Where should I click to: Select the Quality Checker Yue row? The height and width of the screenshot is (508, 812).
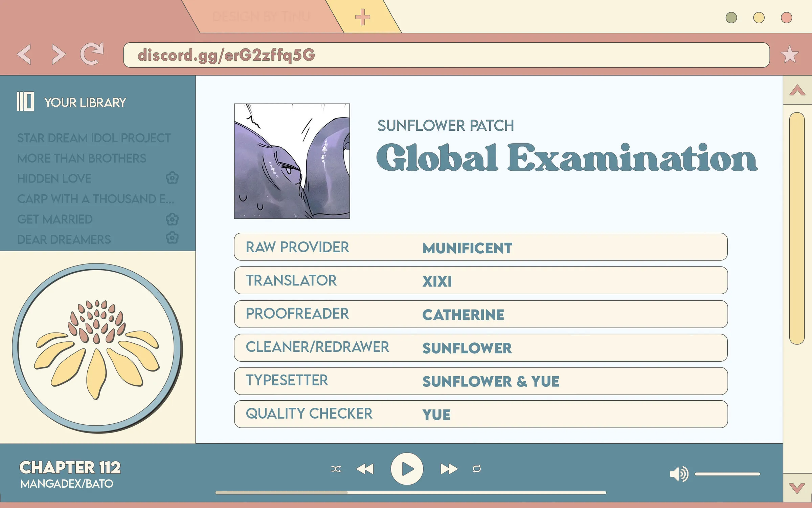481,414
